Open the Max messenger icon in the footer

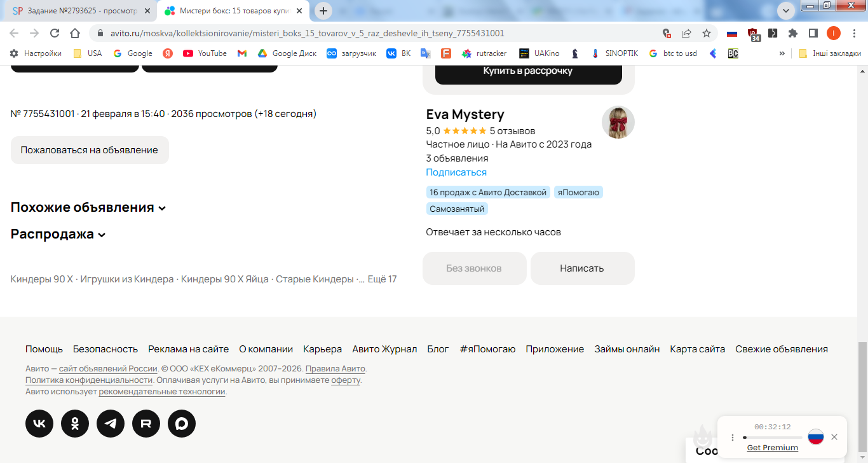pyautogui.click(x=182, y=424)
